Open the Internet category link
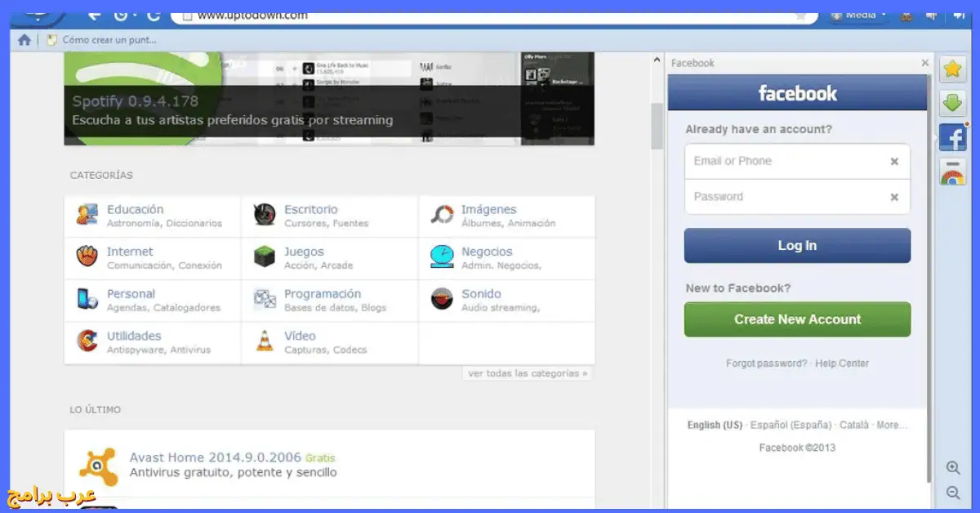The height and width of the screenshot is (513, 980). point(130,252)
